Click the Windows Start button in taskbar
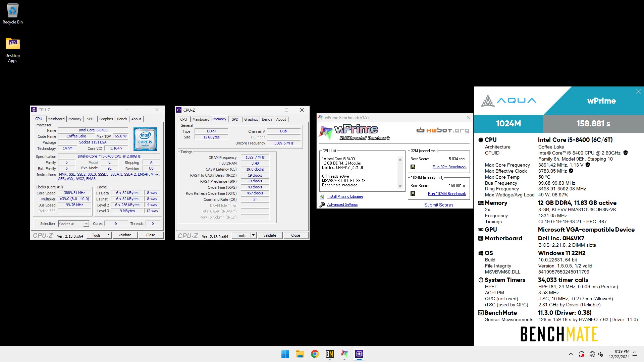The height and width of the screenshot is (362, 644). click(285, 354)
